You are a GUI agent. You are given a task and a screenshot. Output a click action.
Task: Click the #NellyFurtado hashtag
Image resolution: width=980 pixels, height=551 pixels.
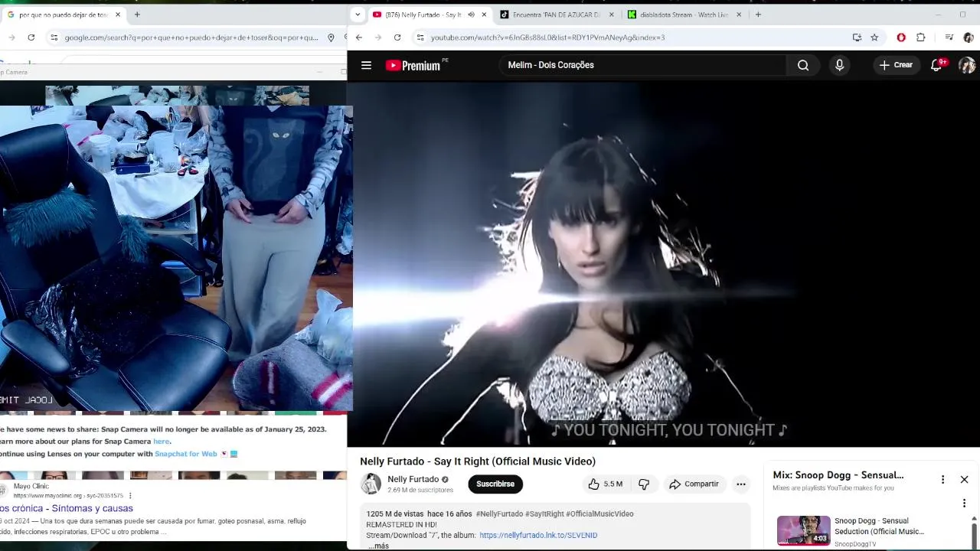(x=499, y=514)
